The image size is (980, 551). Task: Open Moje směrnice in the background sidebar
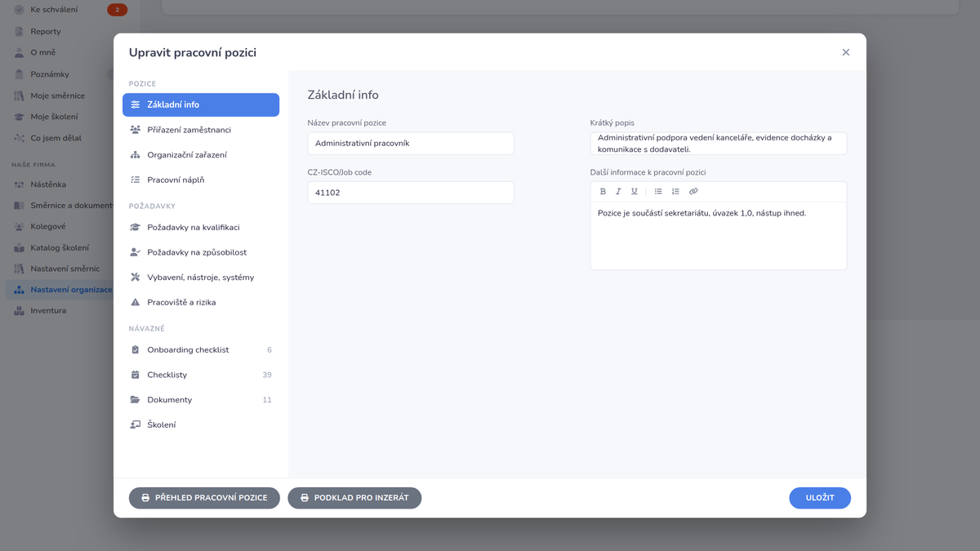(57, 96)
